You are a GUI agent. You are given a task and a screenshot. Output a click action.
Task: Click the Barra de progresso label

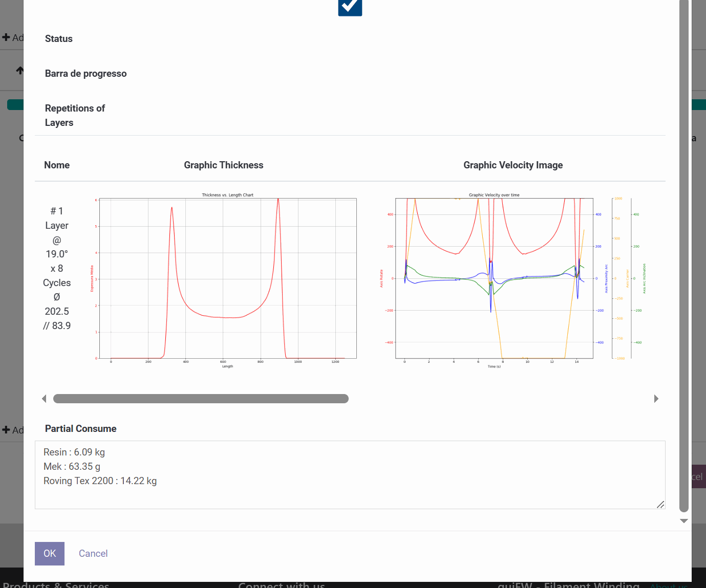tap(85, 74)
